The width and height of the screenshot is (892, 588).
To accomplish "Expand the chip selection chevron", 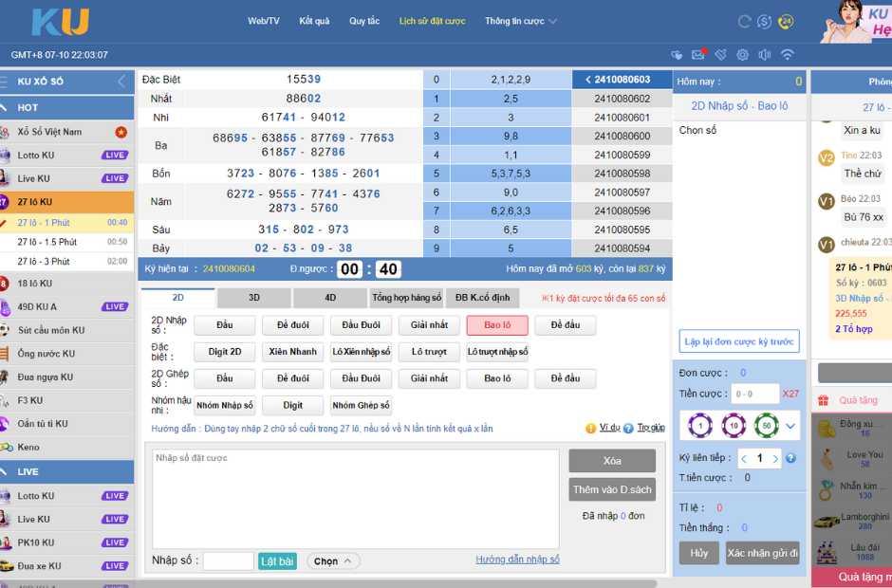I will 790,426.
